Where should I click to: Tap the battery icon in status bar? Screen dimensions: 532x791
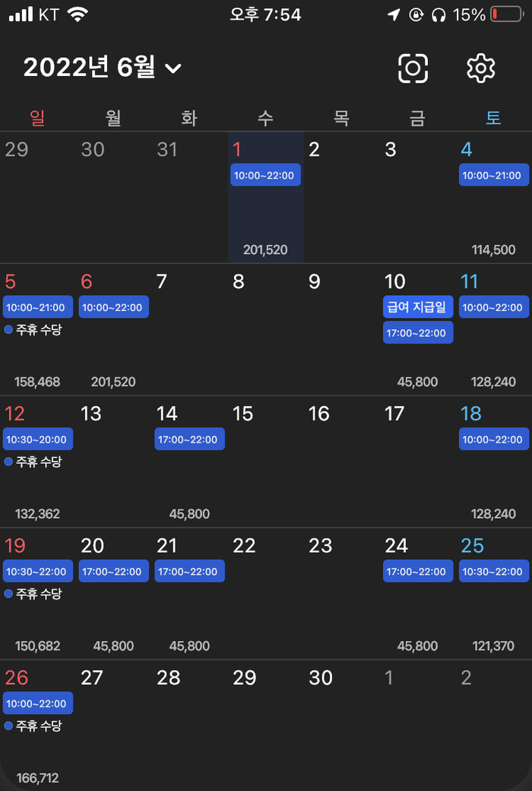[506, 14]
